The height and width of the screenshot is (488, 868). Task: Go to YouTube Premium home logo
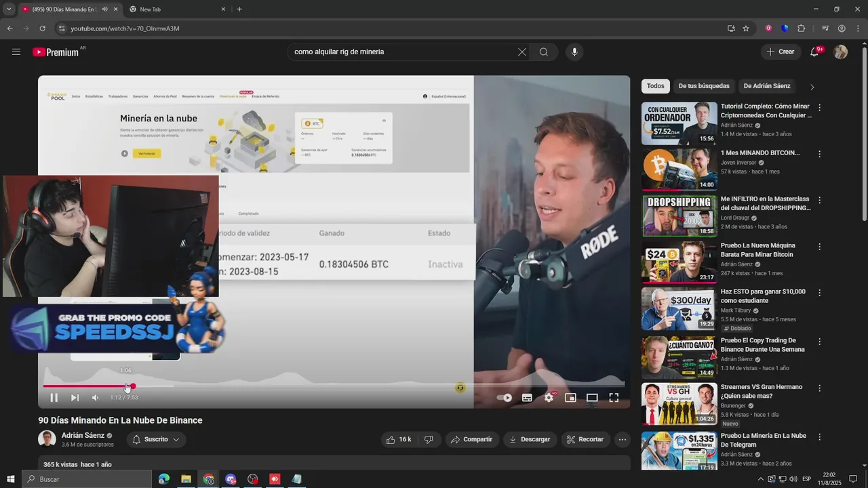click(56, 52)
